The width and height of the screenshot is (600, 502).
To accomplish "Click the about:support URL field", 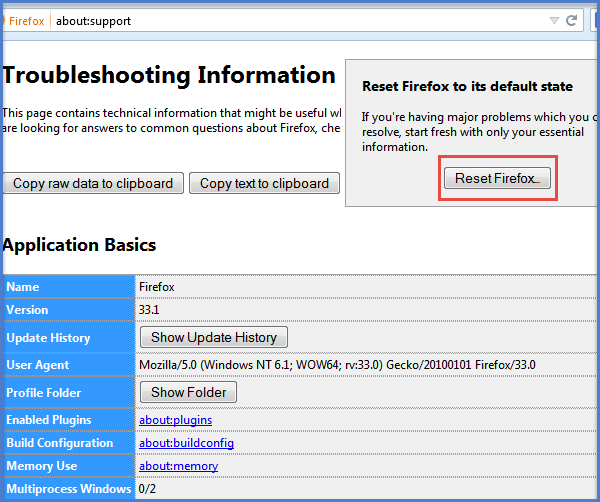I will (x=300, y=20).
